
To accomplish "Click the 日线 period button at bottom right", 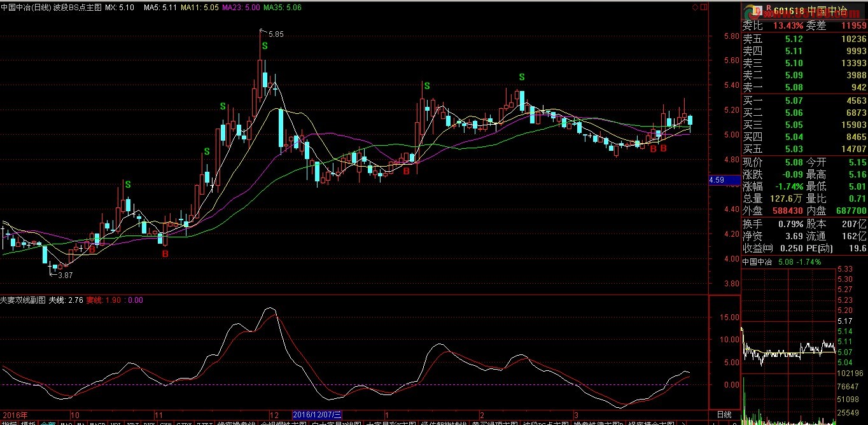I will pyautogui.click(x=724, y=414).
